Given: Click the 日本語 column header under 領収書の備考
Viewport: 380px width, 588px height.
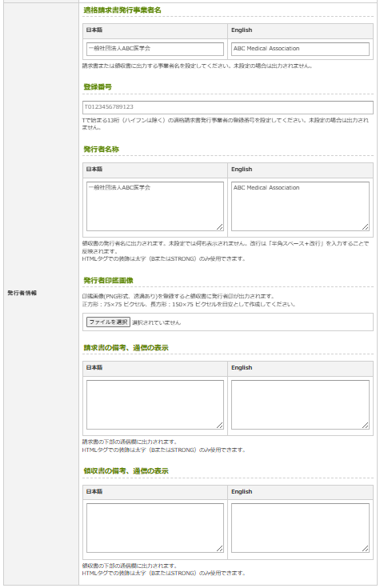Looking at the screenshot, I should pyautogui.click(x=94, y=492).
